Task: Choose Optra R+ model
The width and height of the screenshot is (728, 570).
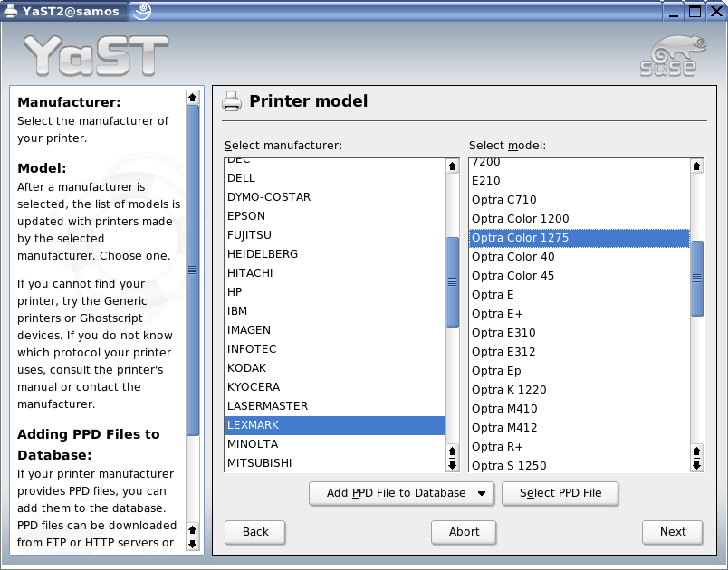Action: coord(580,447)
